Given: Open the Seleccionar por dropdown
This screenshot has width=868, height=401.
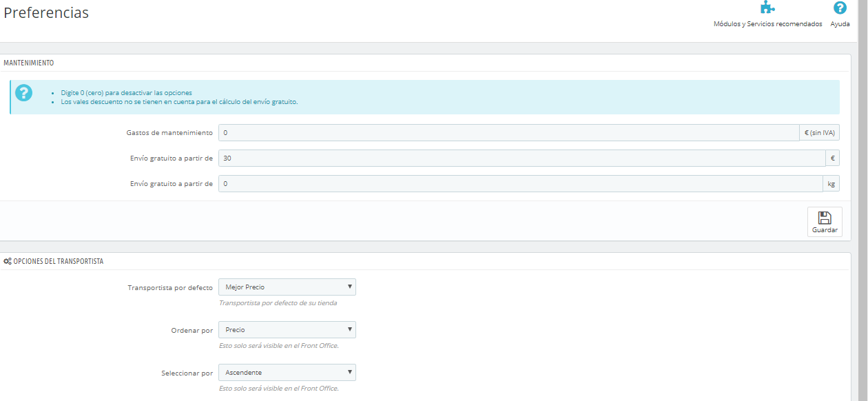Looking at the screenshot, I should click(287, 373).
